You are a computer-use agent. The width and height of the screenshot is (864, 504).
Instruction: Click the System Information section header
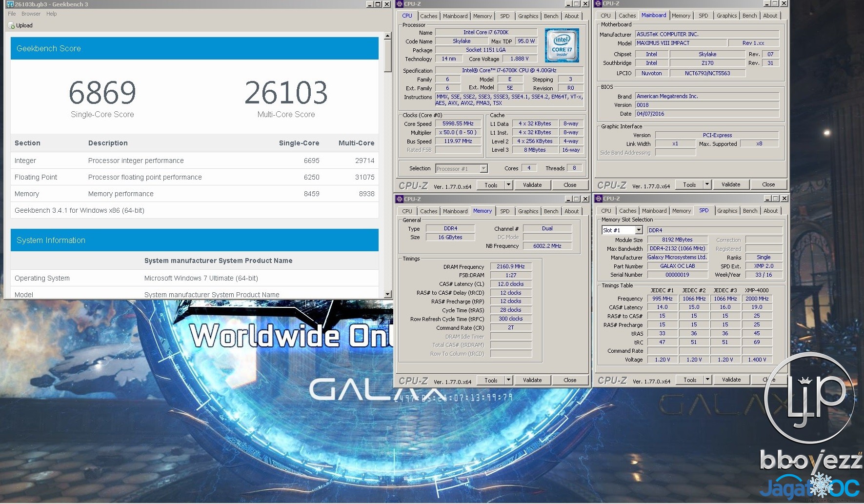tap(195, 240)
